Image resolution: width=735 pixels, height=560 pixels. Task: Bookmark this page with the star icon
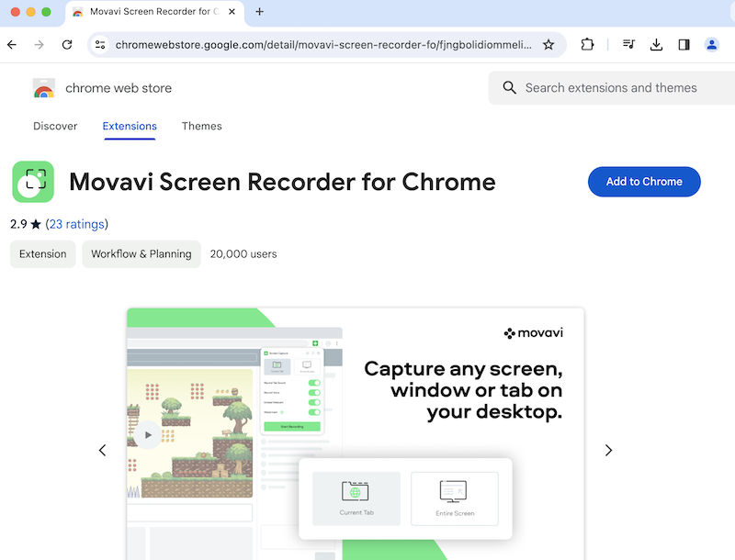pyautogui.click(x=548, y=44)
